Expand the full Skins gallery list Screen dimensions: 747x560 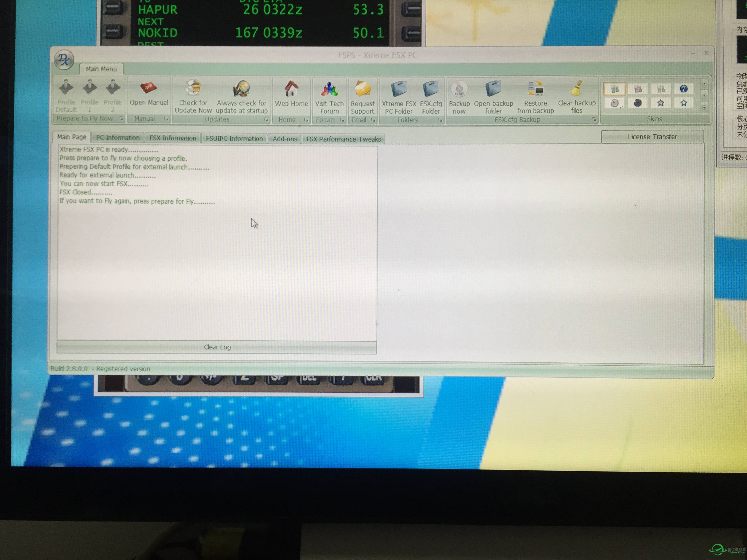[x=704, y=107]
